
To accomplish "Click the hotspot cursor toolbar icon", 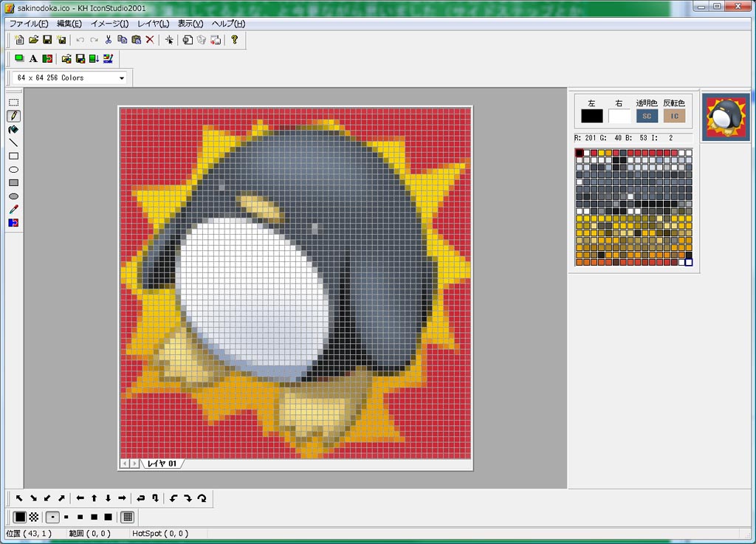I will click(x=169, y=40).
